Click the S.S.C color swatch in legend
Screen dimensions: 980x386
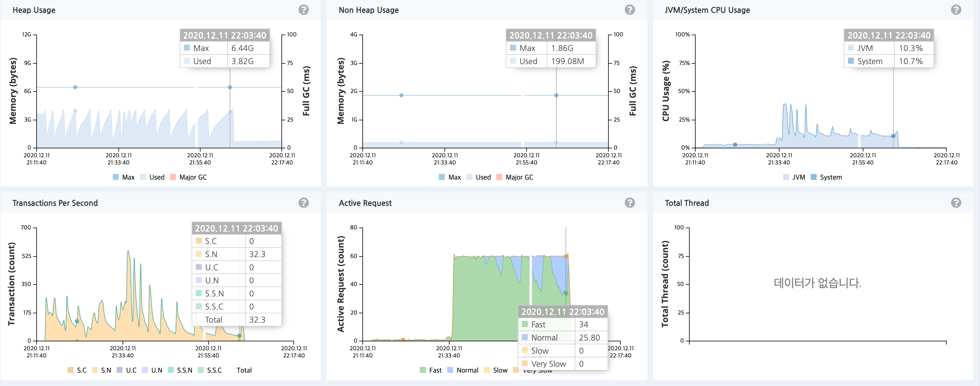point(201,371)
